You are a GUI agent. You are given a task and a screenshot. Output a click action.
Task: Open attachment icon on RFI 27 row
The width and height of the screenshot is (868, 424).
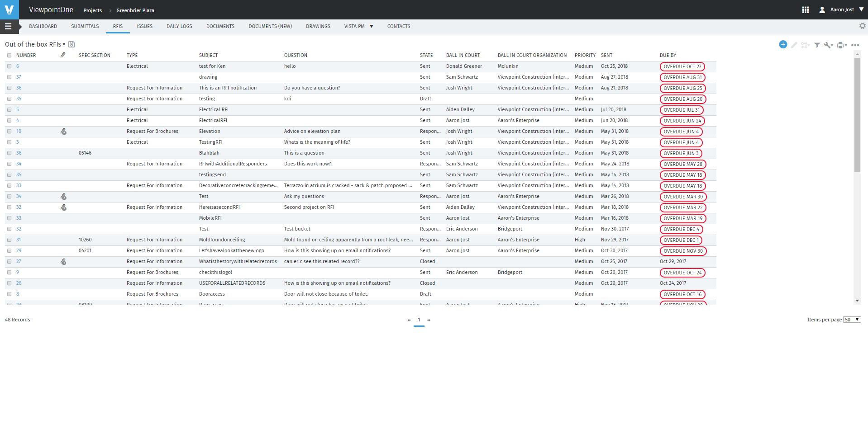pos(63,262)
